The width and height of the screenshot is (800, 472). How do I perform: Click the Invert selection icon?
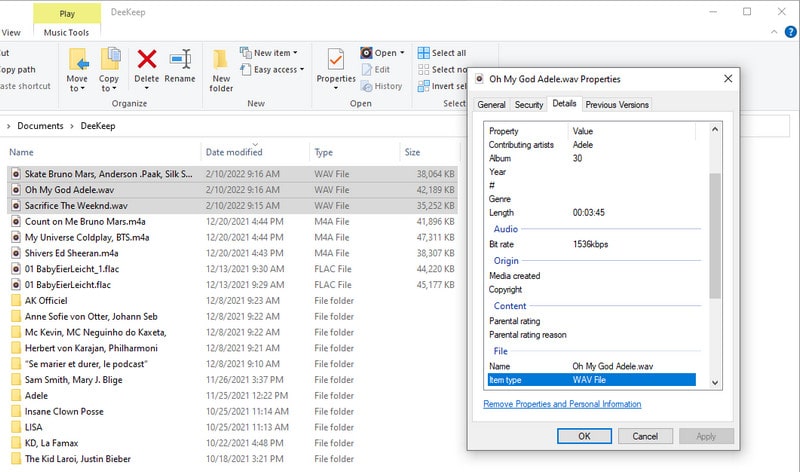[x=423, y=86]
